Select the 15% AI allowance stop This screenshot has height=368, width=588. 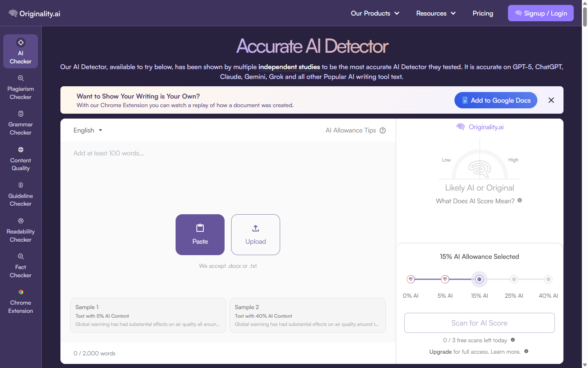click(479, 279)
